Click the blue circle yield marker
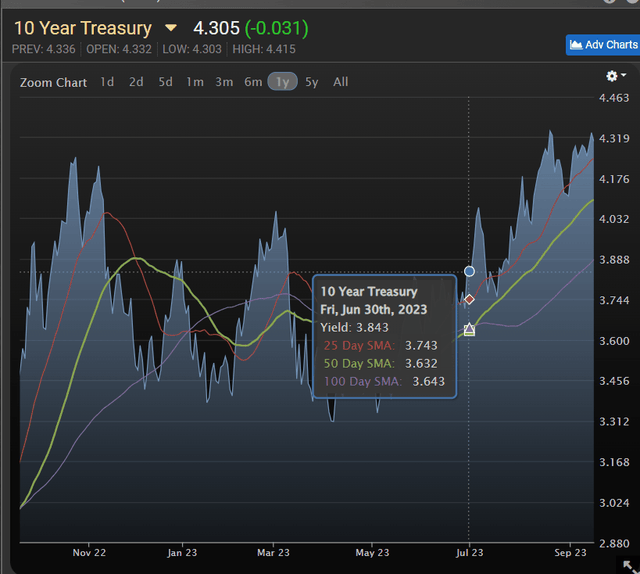The width and height of the screenshot is (640, 574). (x=469, y=271)
